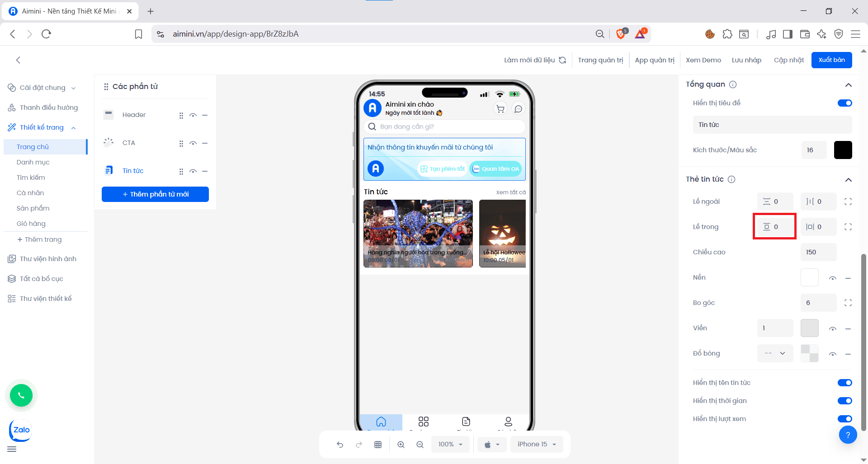Open the Đổ bóng dropdown
This screenshot has width=868, height=464.
(x=775, y=353)
